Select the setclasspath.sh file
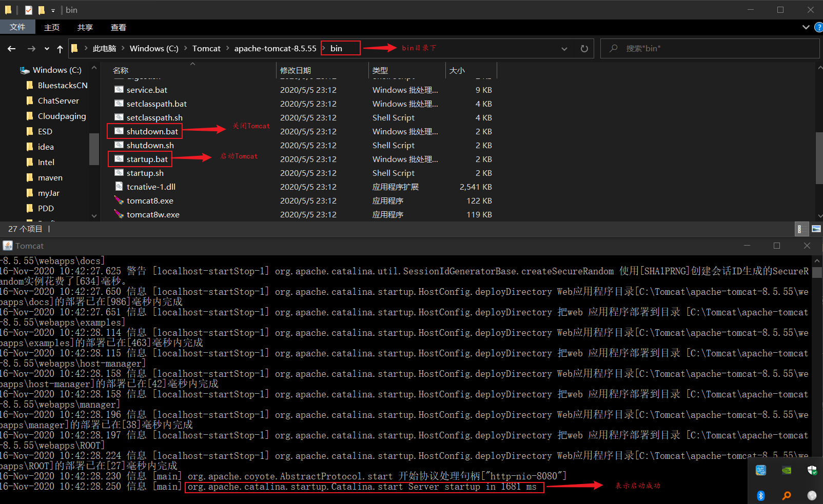Screen dimensions: 823x504 pos(154,117)
